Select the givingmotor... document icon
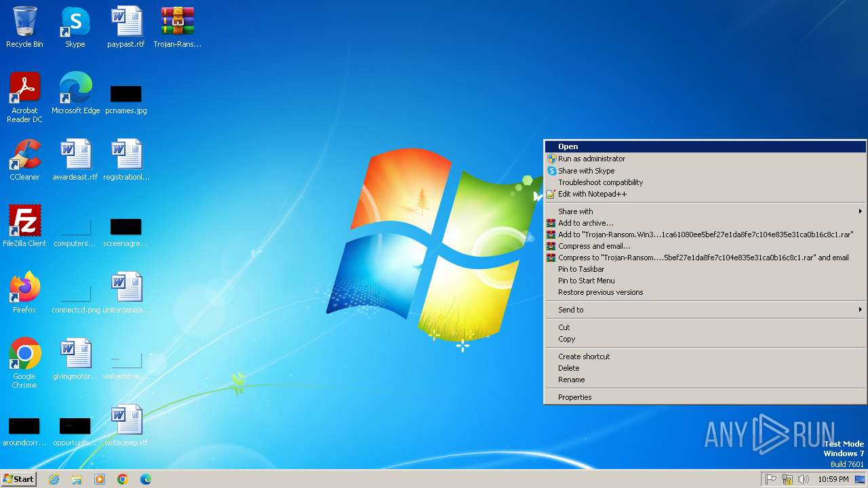Image resolution: width=868 pixels, height=488 pixels. click(75, 359)
